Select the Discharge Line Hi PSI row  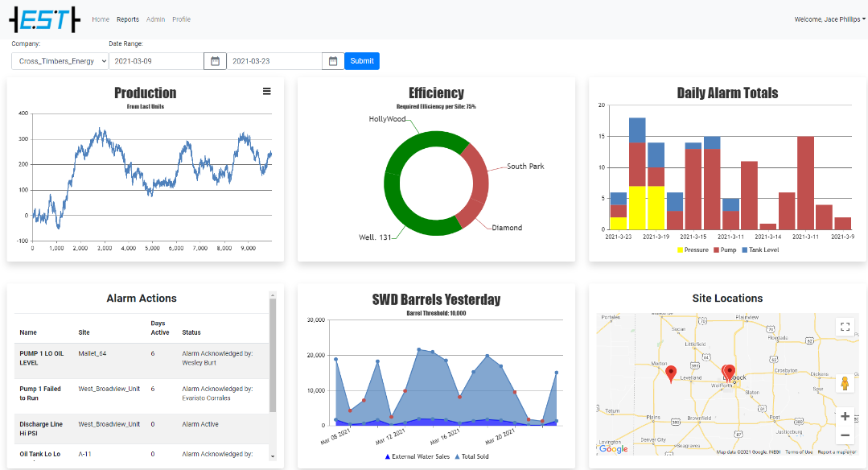[142, 429]
